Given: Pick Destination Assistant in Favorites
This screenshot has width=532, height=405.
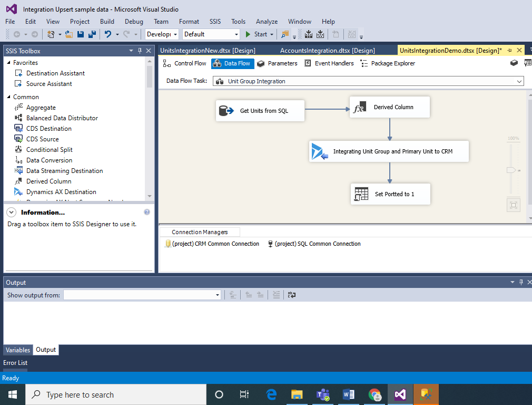Looking at the screenshot, I should [x=55, y=73].
